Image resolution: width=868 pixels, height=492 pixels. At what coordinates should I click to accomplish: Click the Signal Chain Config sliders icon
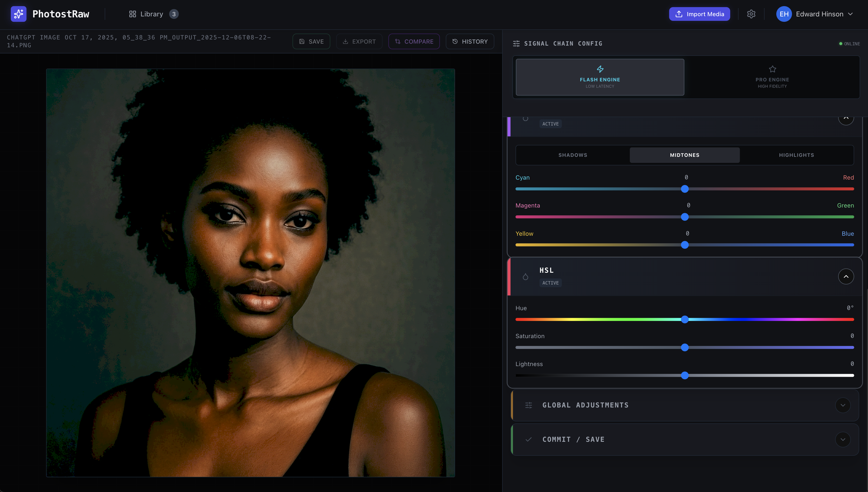(x=516, y=43)
